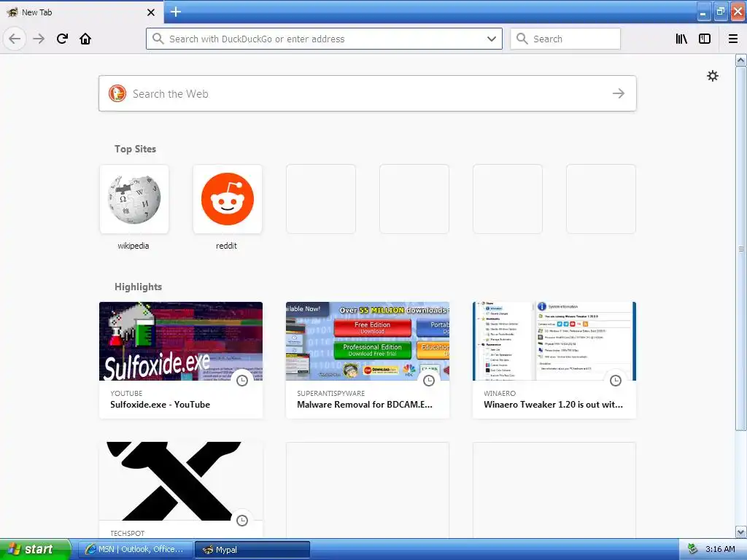Screen dimensions: 747x560
Task: Reload the current page
Action: click(62, 39)
